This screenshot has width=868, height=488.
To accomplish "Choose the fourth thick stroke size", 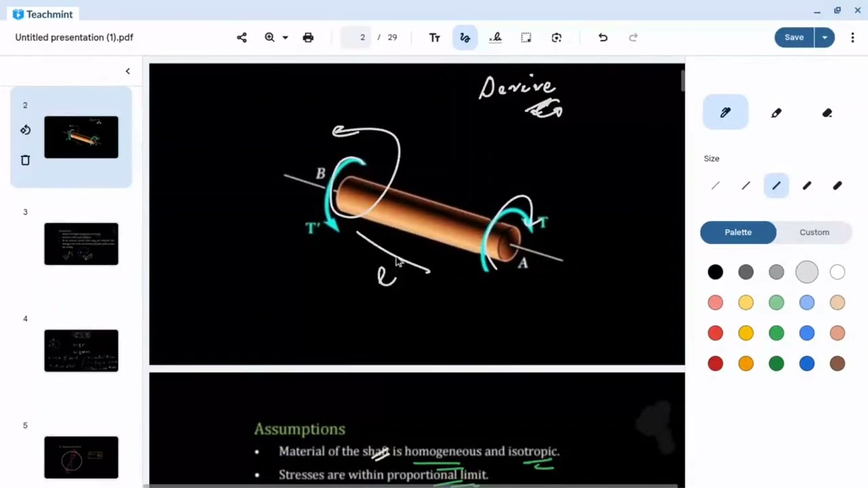I will (x=807, y=185).
